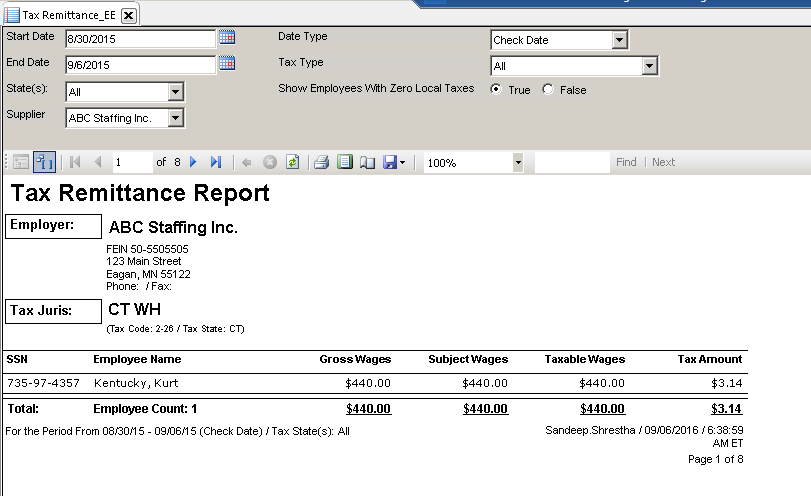The image size is (811, 496).
Task: Click the Tax Code: 2-26 line
Action: point(175,329)
